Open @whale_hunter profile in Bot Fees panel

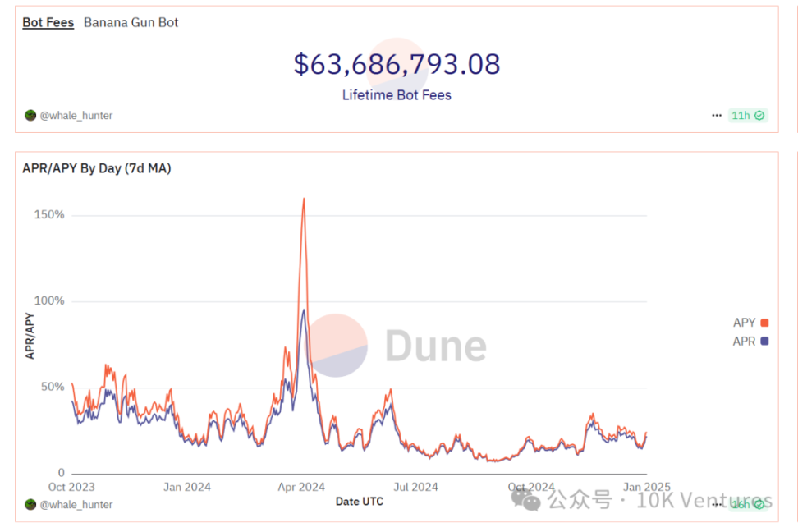pyautogui.click(x=76, y=116)
